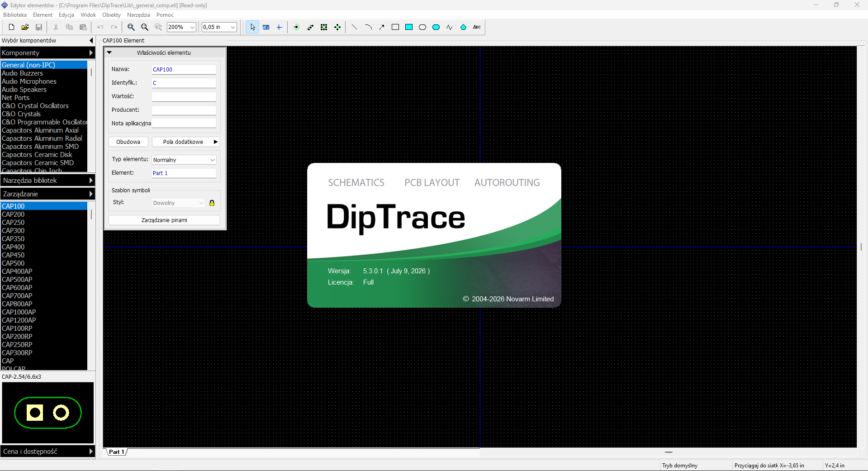Click the Cut scissors icon
This screenshot has height=471, width=868.
click(x=56, y=27)
